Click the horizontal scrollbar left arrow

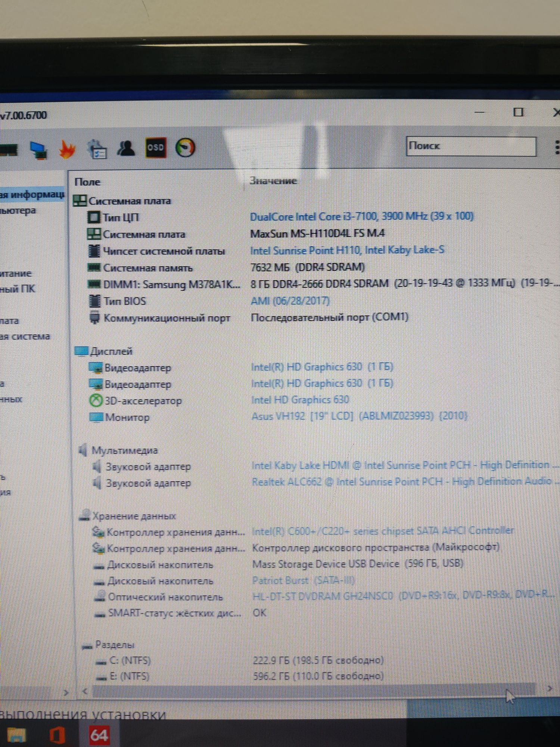85,691
